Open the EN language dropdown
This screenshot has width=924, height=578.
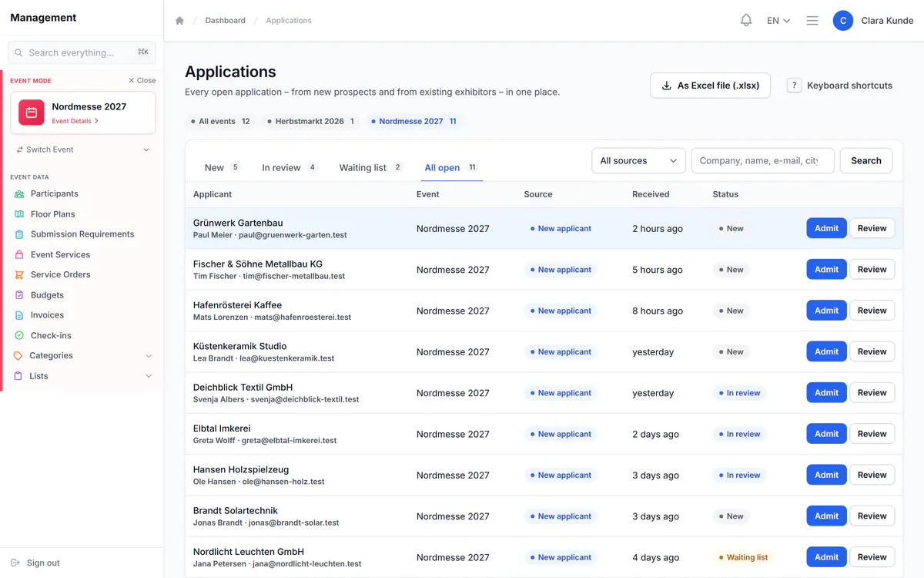pyautogui.click(x=778, y=21)
